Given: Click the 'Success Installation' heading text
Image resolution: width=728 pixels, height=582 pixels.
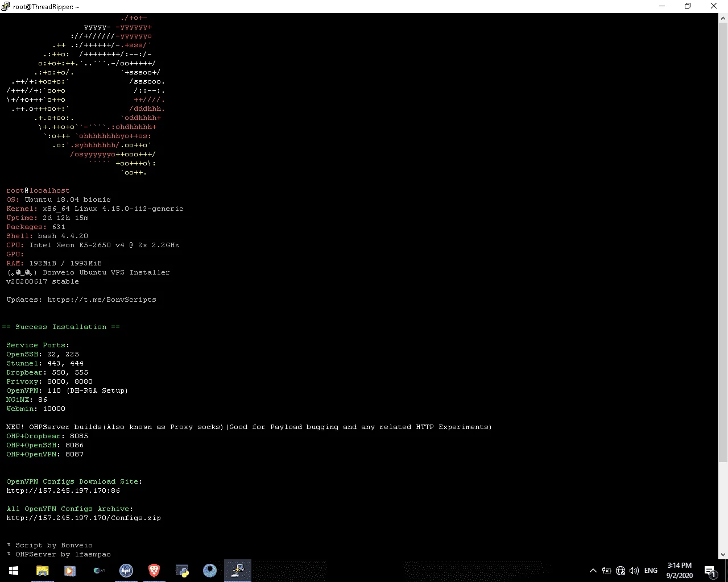Looking at the screenshot, I should pyautogui.click(x=61, y=327).
